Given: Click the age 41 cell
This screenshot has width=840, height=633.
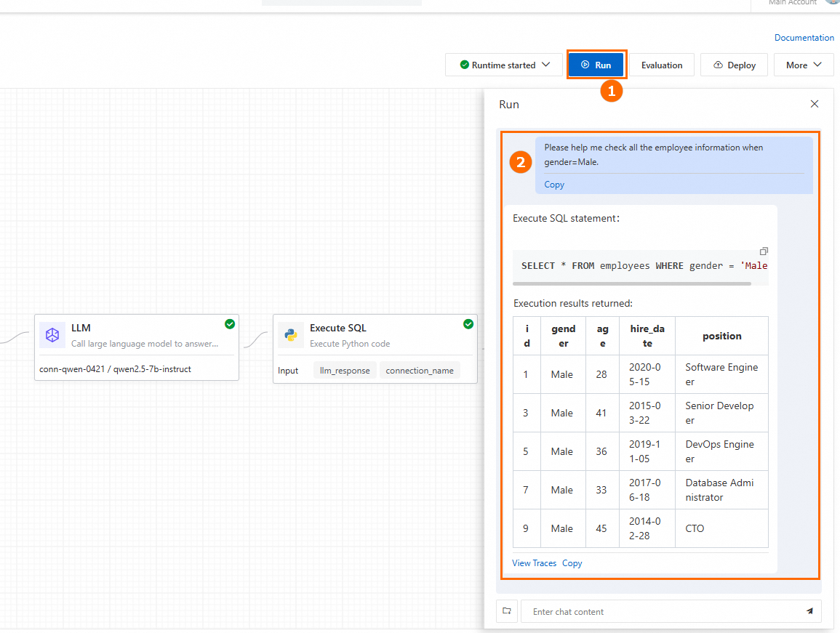Looking at the screenshot, I should point(602,413).
